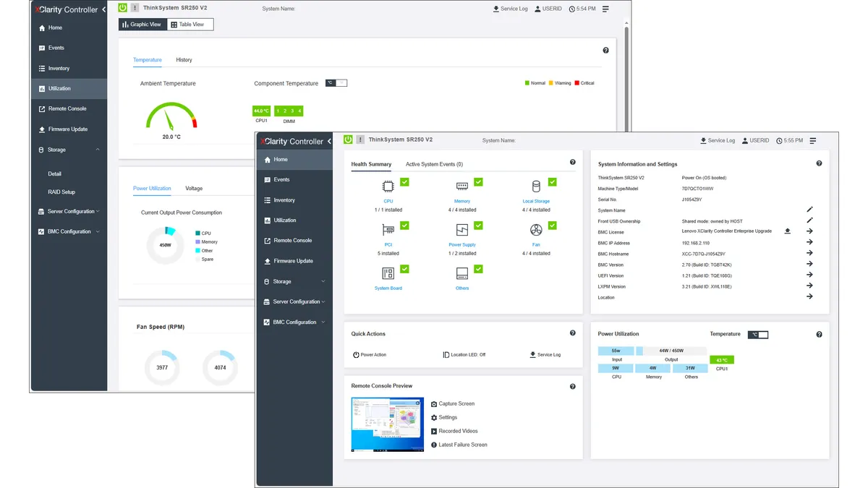Switch to Table View in the back window

point(190,25)
